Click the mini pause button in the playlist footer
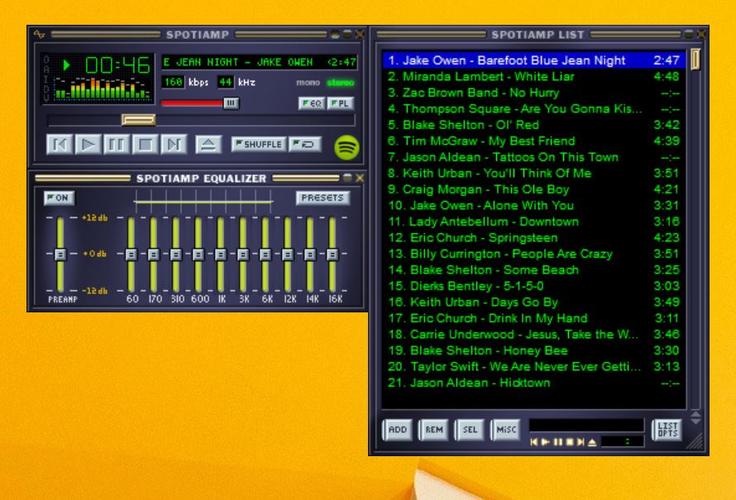The image size is (736, 500). click(558, 442)
